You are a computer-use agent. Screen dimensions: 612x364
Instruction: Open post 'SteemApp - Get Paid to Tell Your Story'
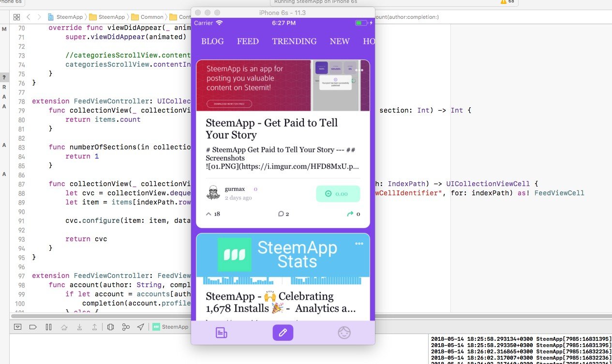tap(271, 129)
